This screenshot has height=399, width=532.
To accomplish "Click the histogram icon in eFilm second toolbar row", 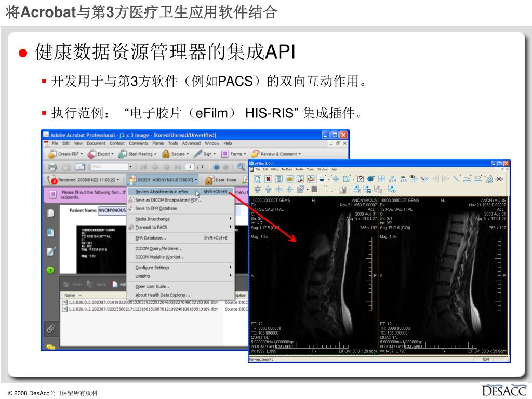I will pos(343,189).
